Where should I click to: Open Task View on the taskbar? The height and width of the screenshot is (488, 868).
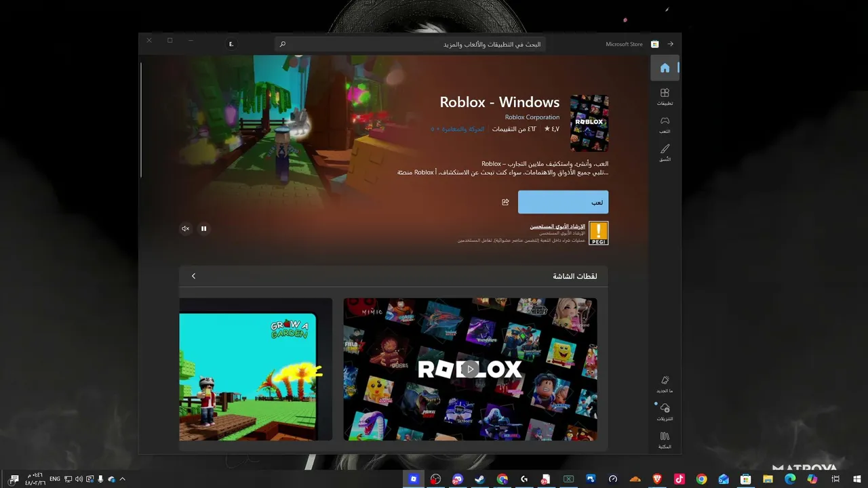835,479
